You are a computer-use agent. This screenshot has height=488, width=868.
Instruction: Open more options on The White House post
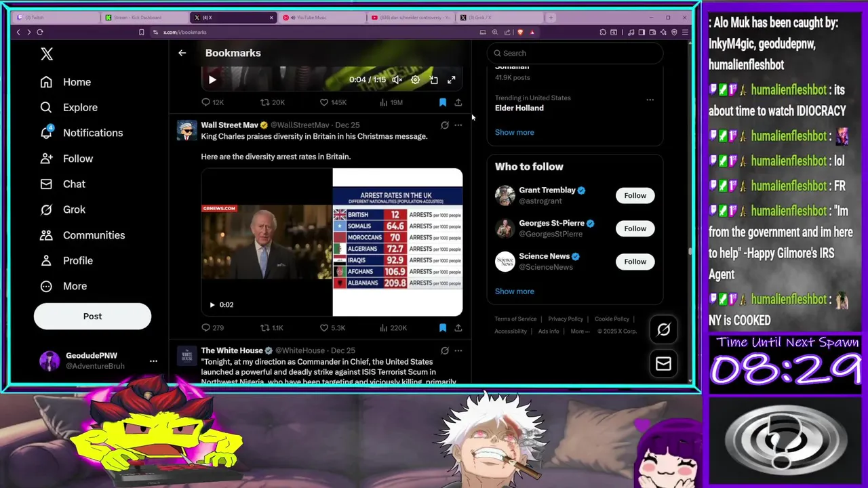[x=458, y=351]
